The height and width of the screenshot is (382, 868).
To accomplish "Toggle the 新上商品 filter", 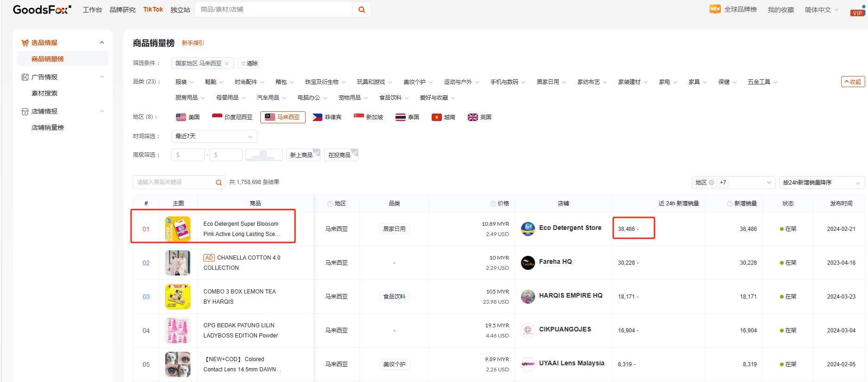I will coord(303,155).
